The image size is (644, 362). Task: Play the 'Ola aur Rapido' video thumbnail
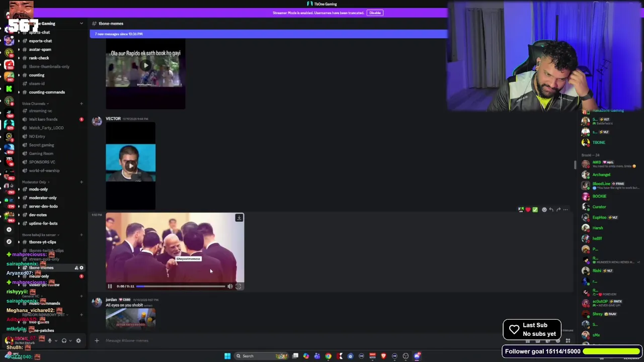click(x=145, y=65)
